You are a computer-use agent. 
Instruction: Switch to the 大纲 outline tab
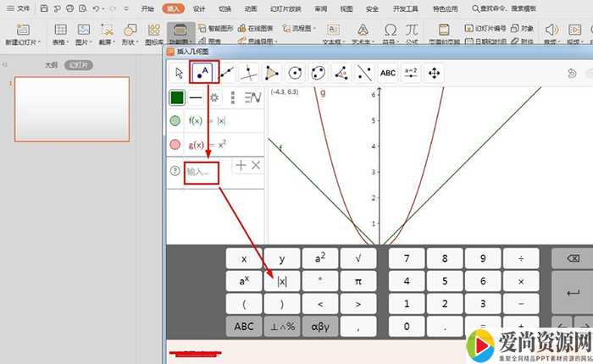pos(51,65)
